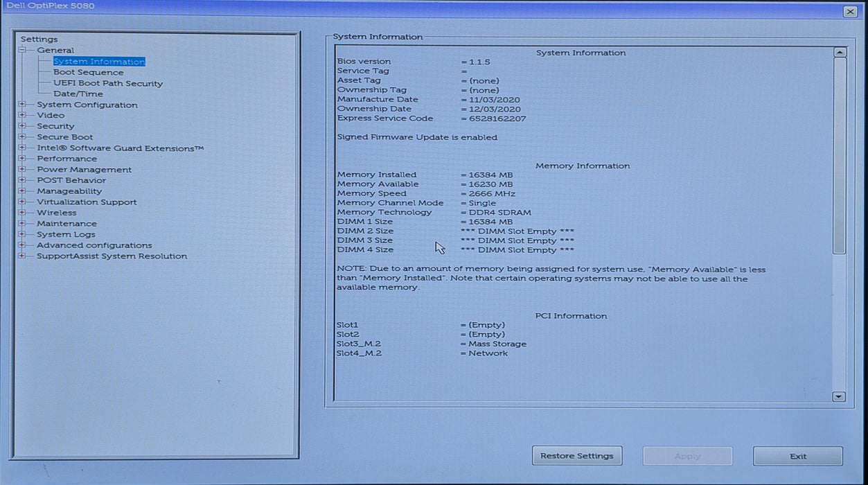The image size is (868, 485).
Task: Select the Video category label
Action: [x=51, y=115]
